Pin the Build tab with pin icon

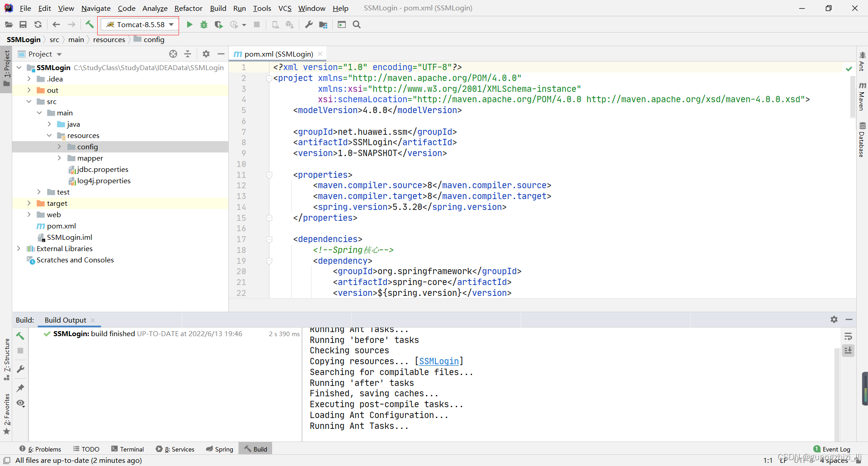coord(20,388)
